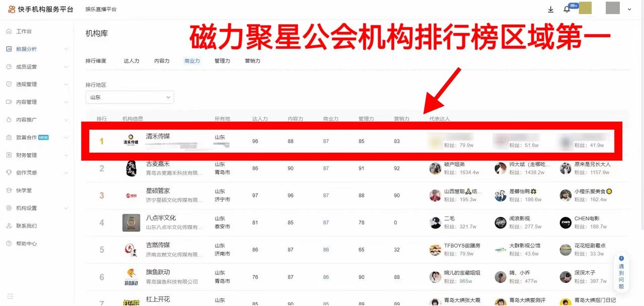Click the creator name 原来是兄长大人
This screenshot has width=644, height=306.
pyautogui.click(x=593, y=164)
